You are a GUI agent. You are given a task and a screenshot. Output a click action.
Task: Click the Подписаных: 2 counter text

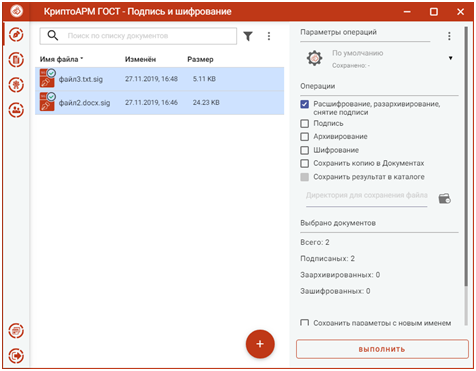click(327, 259)
